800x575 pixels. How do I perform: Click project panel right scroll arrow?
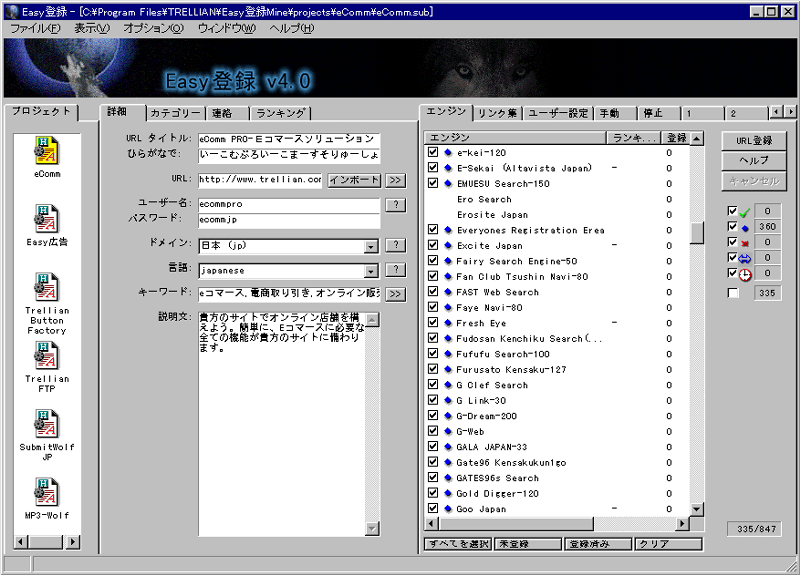[73, 541]
